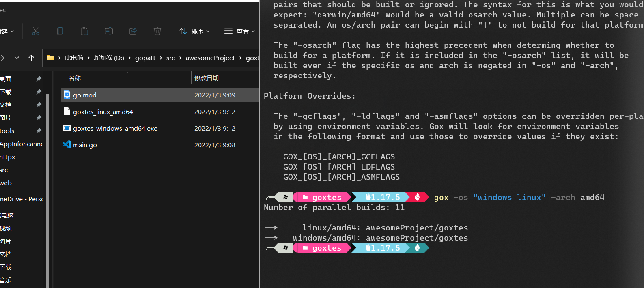Navigate to 新加卷 (D:) breadcrumb
Viewport: 644px width, 288px height.
[109, 58]
